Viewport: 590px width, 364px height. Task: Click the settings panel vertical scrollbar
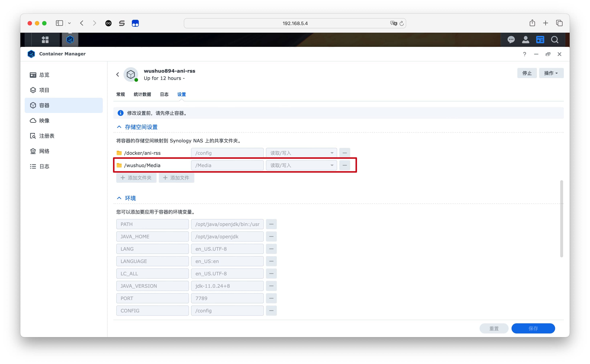coord(561,219)
